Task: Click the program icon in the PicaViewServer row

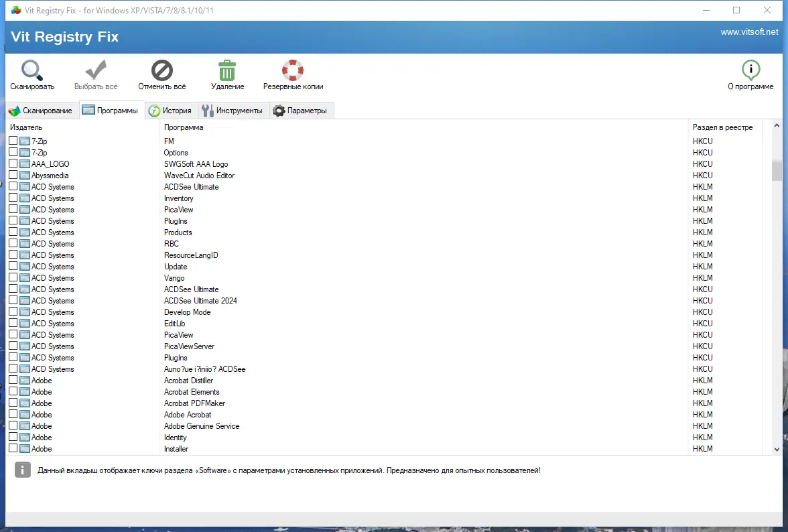Action: (25, 346)
